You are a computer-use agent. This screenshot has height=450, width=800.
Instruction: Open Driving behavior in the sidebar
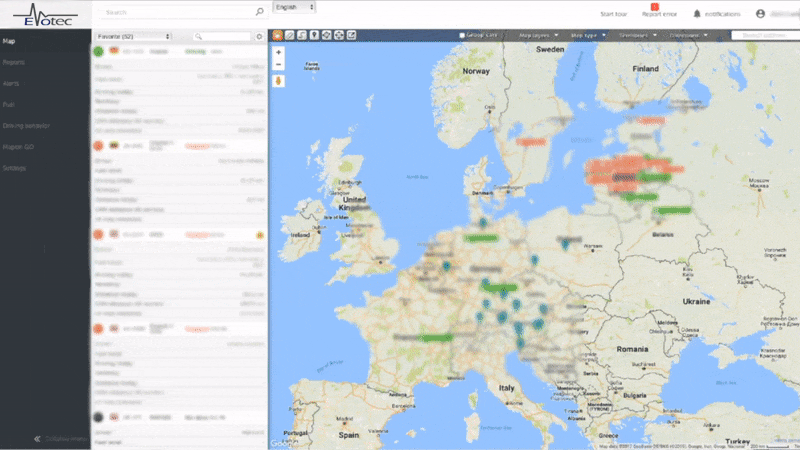(26, 126)
